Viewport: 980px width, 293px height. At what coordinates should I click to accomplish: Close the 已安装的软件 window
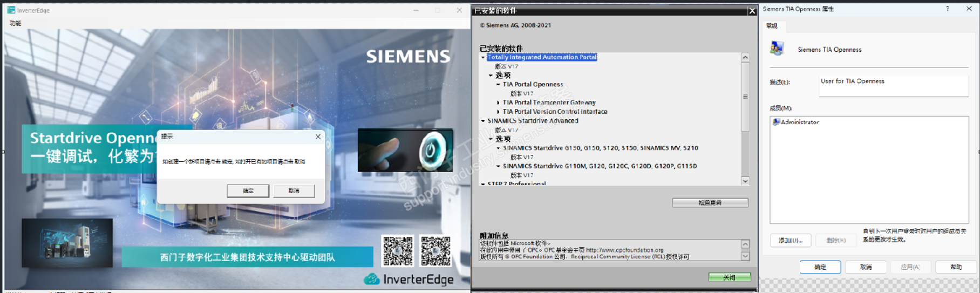click(x=752, y=11)
